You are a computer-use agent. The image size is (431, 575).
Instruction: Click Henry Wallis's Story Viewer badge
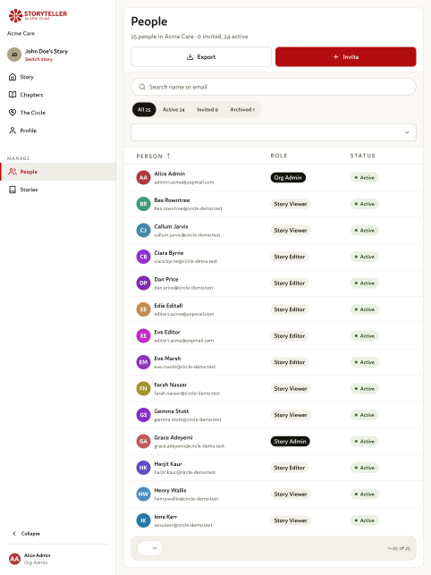pos(291,494)
